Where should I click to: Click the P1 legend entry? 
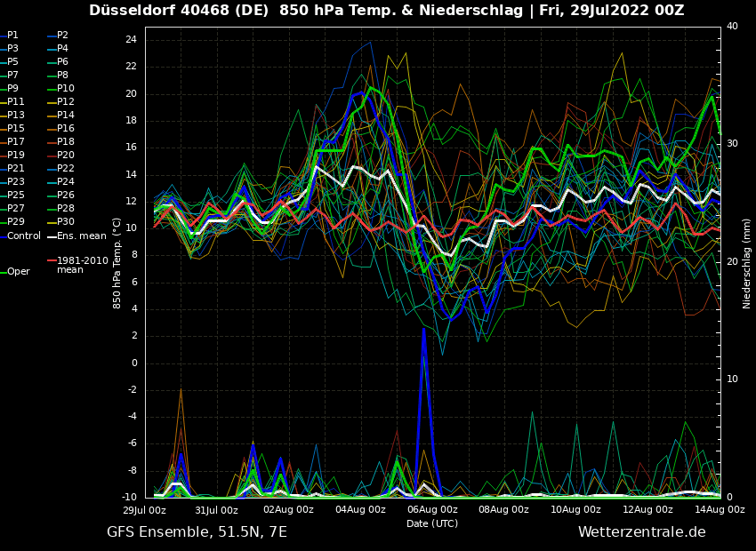12,36
